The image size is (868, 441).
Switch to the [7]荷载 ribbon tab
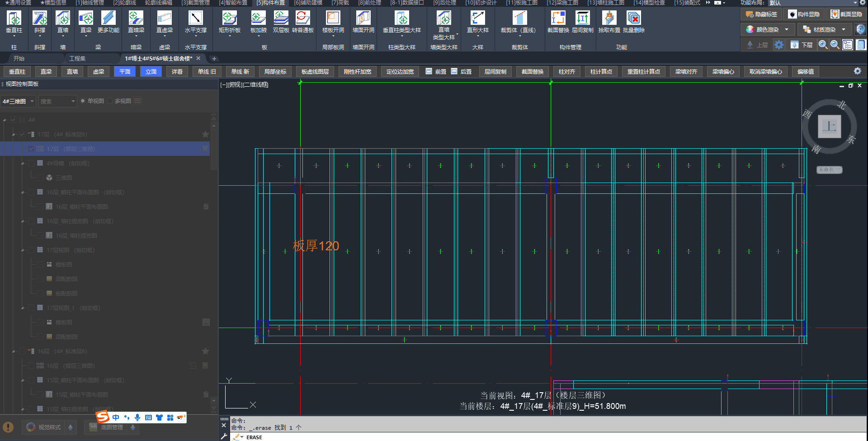[x=340, y=3]
